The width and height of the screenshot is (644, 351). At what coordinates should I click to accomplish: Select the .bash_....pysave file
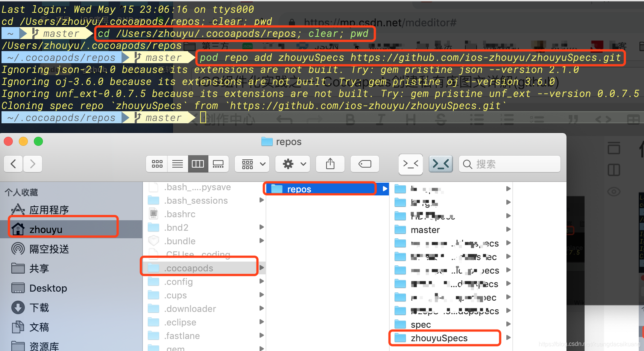[204, 187]
